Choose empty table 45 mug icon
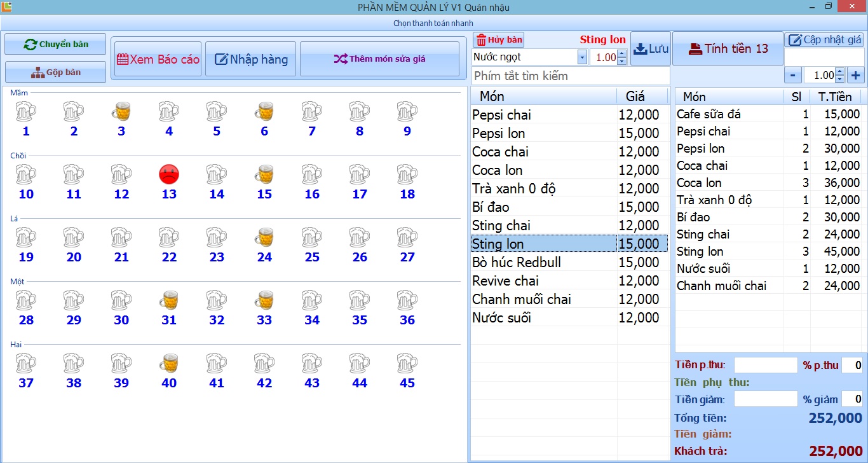The image size is (868, 463). pos(407,363)
